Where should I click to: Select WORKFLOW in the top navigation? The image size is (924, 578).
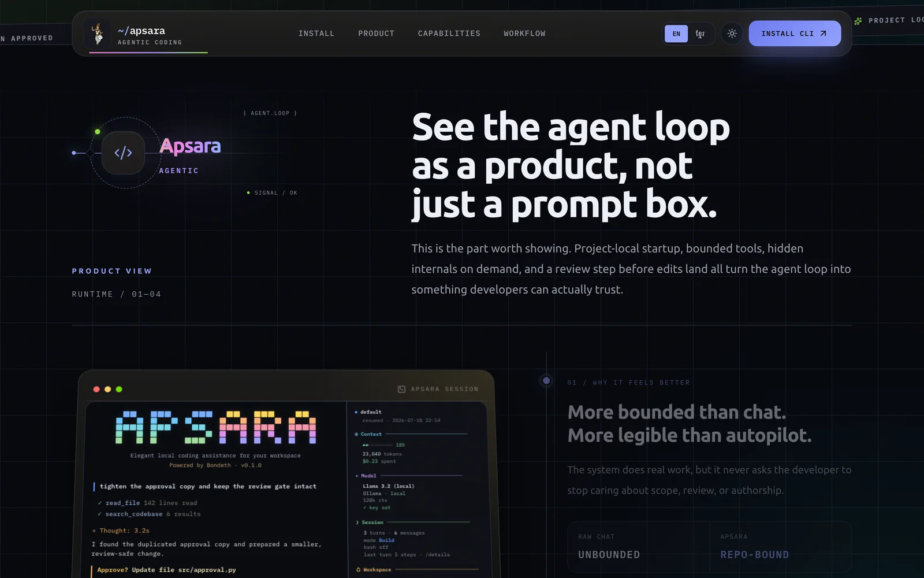pyautogui.click(x=524, y=34)
